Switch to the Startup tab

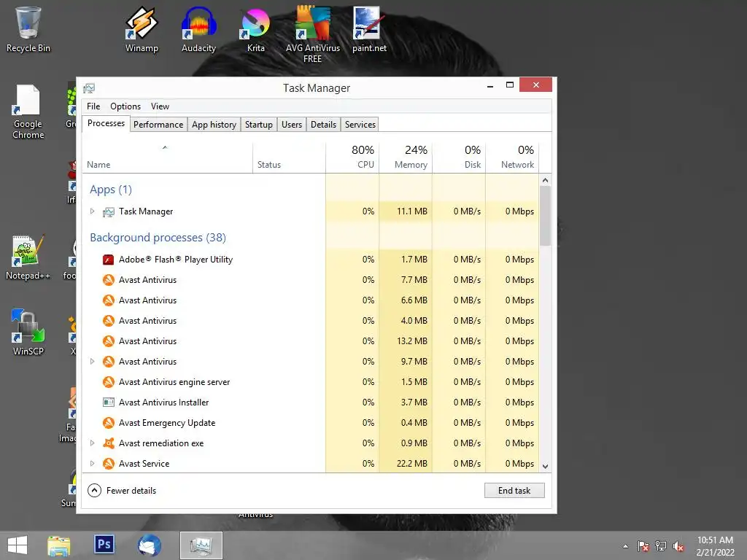coord(259,124)
